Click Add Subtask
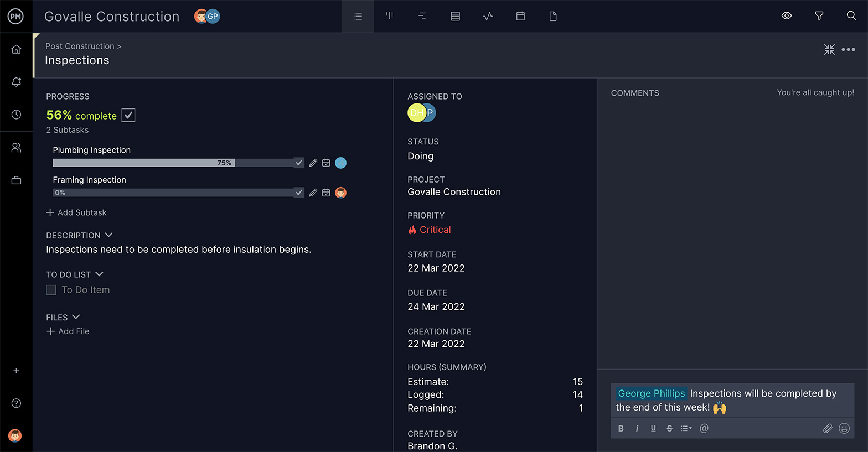 76,212
